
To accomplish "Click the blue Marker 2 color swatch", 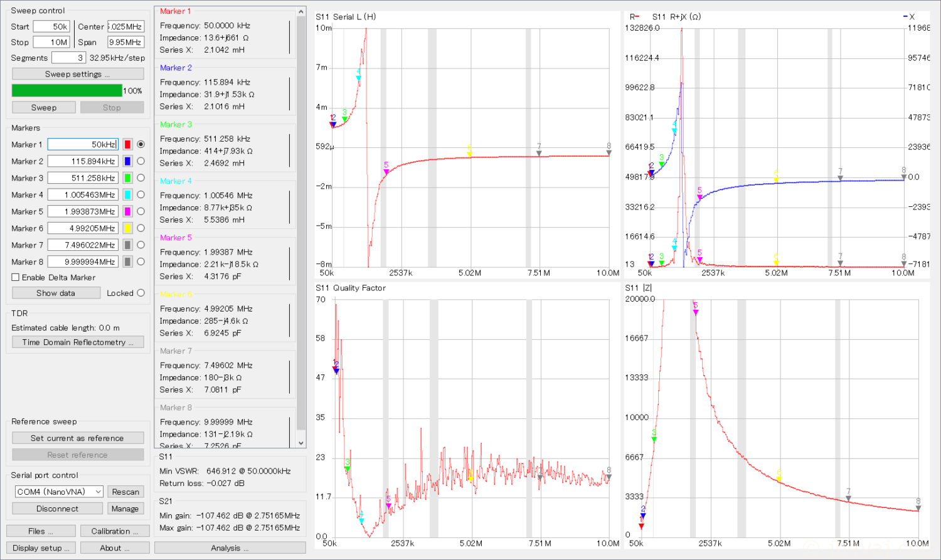I will coord(127,161).
